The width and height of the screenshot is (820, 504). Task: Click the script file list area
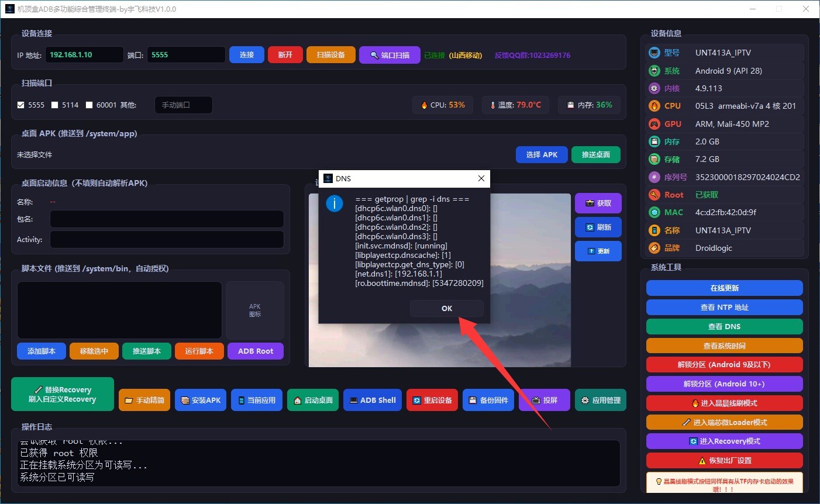pos(119,310)
